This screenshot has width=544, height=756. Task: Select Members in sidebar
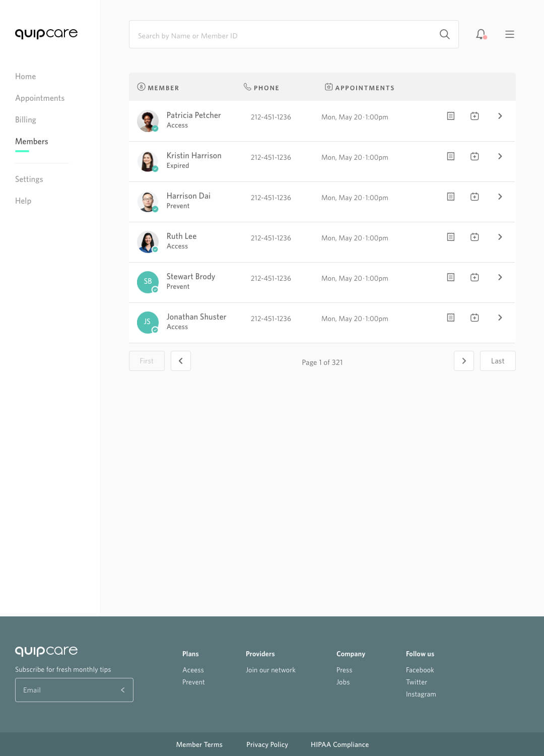click(32, 142)
